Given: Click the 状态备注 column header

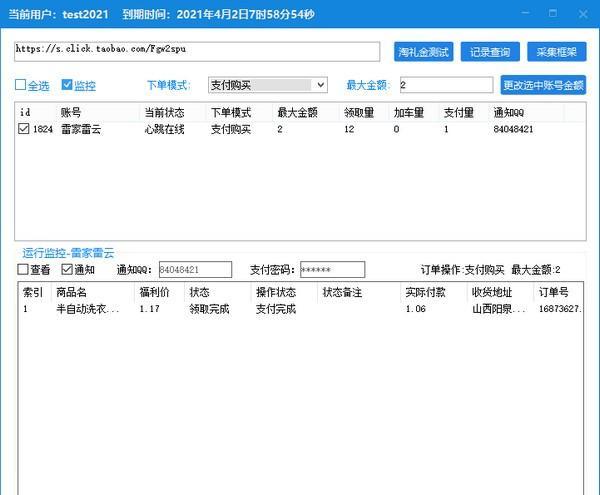Looking at the screenshot, I should tap(342, 292).
